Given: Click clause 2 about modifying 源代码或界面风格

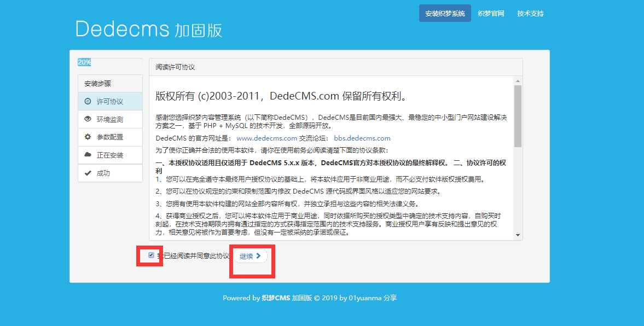Looking at the screenshot, I should [x=298, y=192].
